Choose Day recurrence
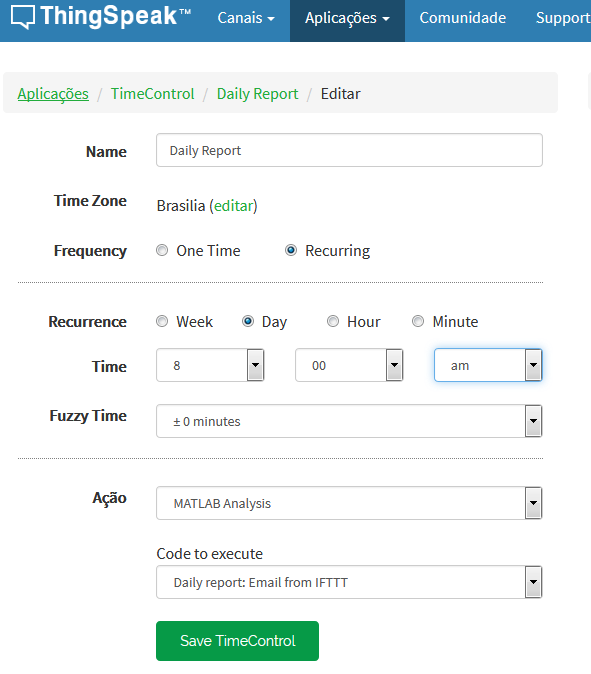Image resolution: width=591 pixels, height=674 pixels. [x=248, y=321]
